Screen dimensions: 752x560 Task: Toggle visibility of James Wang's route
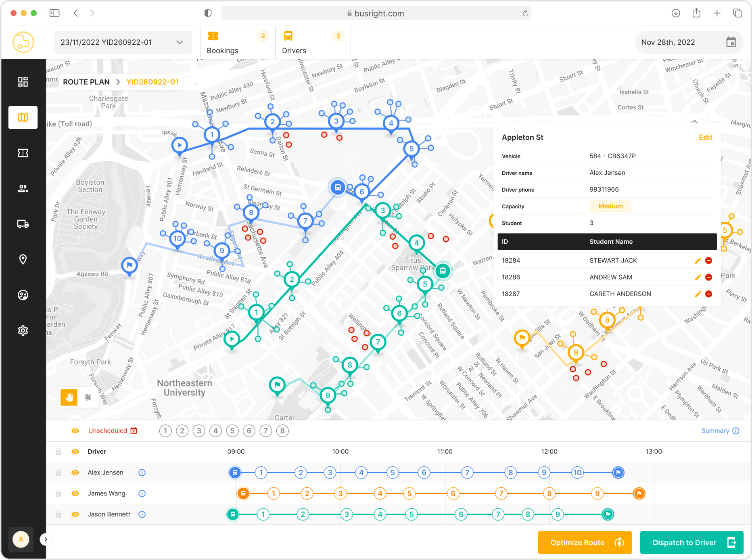(75, 493)
